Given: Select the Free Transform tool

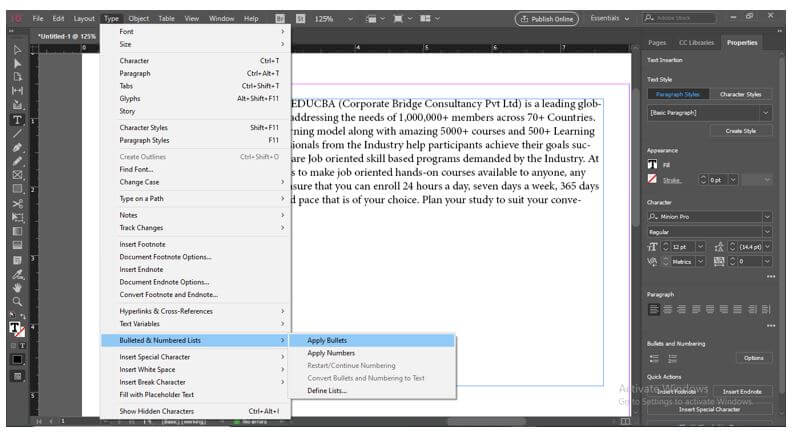Looking at the screenshot, I should 18,217.
